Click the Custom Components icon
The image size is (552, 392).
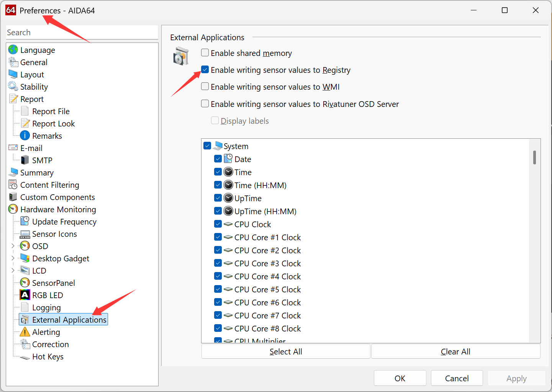(x=13, y=197)
